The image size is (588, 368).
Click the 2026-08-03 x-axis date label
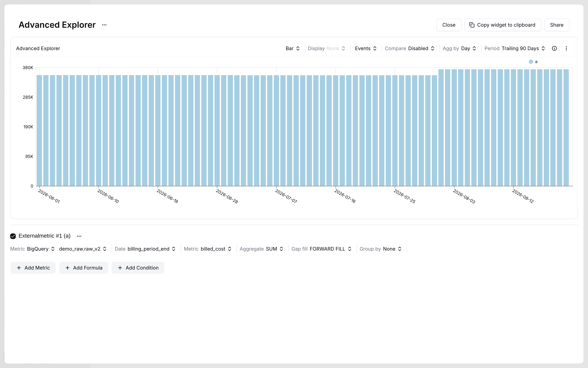coord(464,196)
